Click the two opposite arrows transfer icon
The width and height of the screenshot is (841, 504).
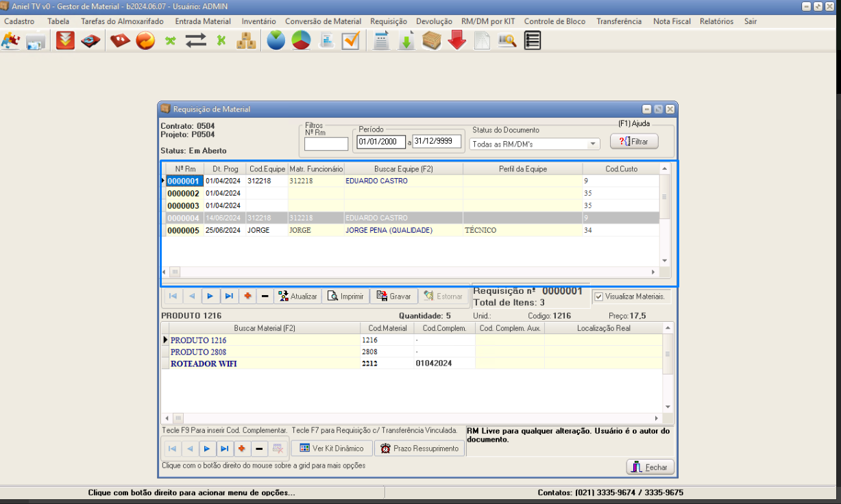coord(195,41)
